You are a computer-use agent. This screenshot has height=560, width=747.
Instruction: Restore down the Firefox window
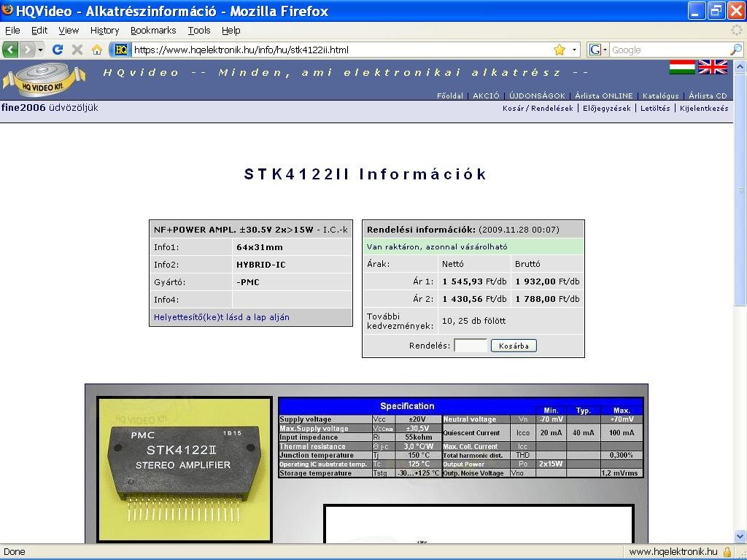pyautogui.click(x=716, y=10)
